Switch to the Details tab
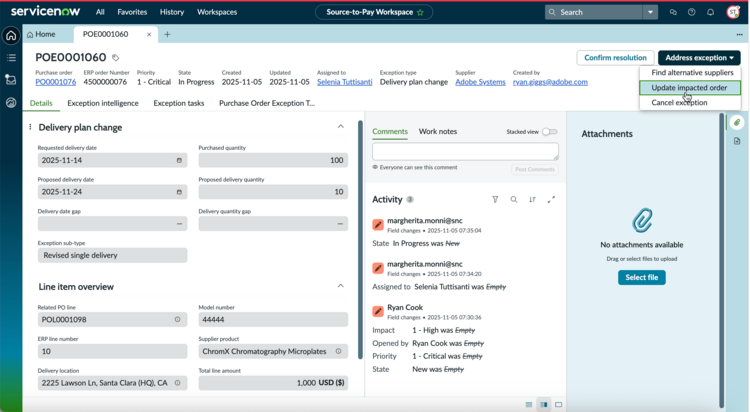The width and height of the screenshot is (750, 412). coord(41,103)
